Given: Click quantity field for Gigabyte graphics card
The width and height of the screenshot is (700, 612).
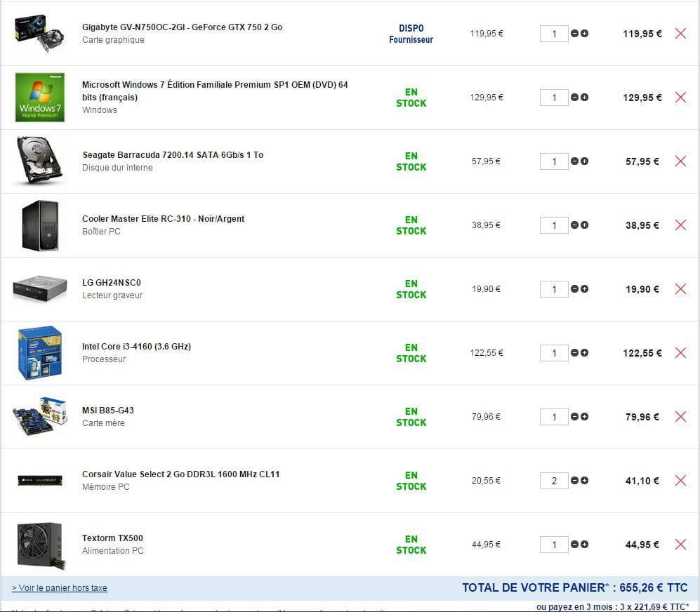Looking at the screenshot, I should point(554,34).
